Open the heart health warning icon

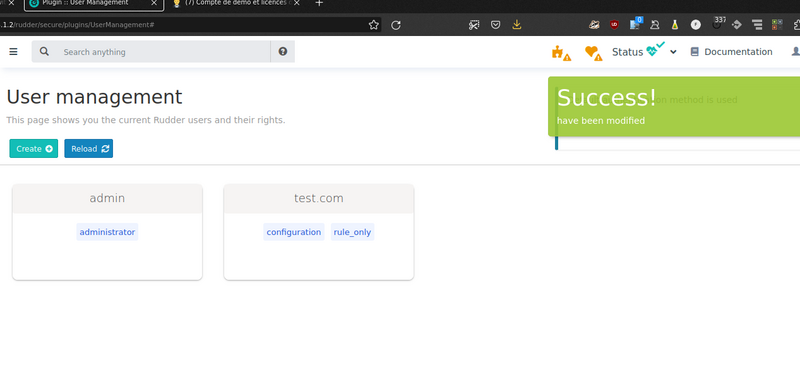click(x=593, y=53)
